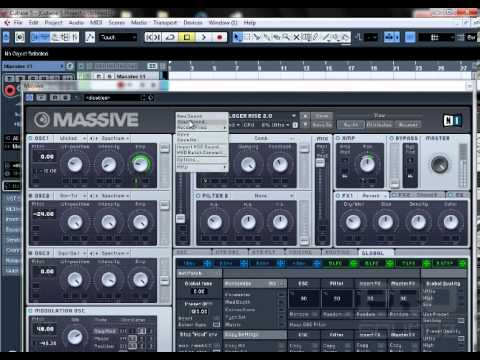
Task: Toggle the Cycle loop button in Cubase toolbar
Action: [170, 37]
